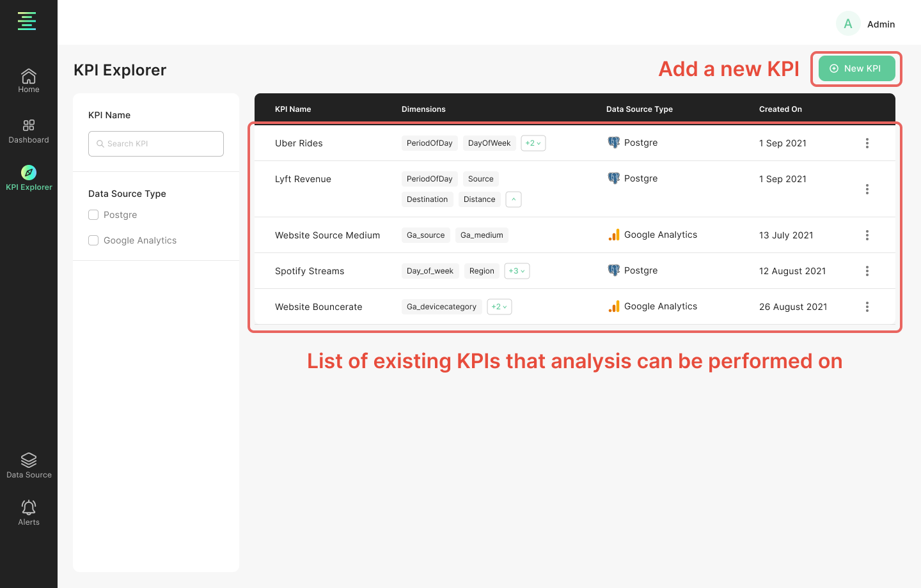921x588 pixels.
Task: Open the hamburger menu logo icon
Action: (27, 21)
